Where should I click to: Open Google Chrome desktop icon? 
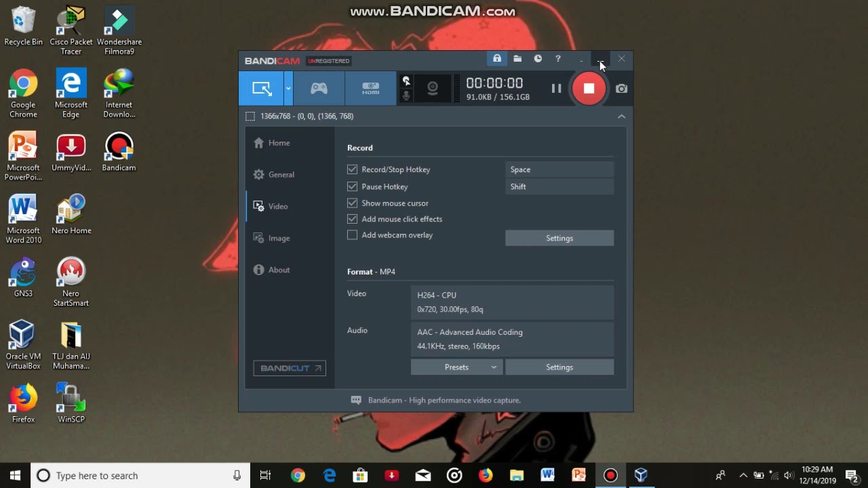[23, 94]
